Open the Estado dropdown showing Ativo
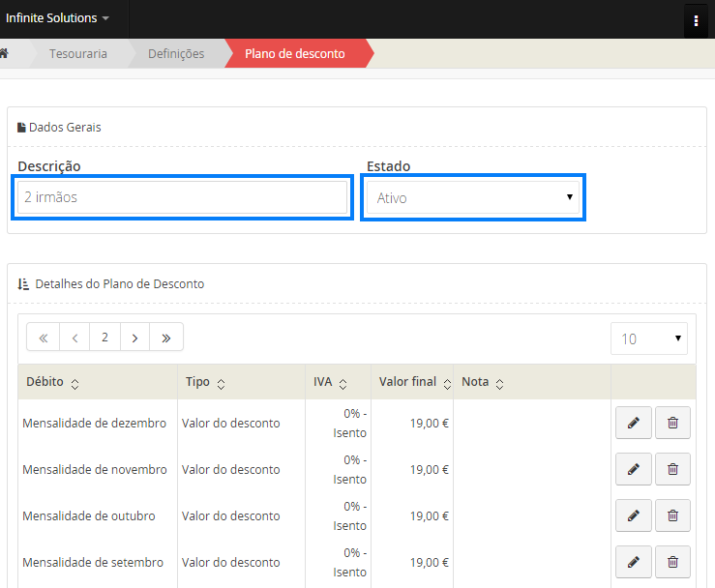This screenshot has height=588, width=715. 472,198
